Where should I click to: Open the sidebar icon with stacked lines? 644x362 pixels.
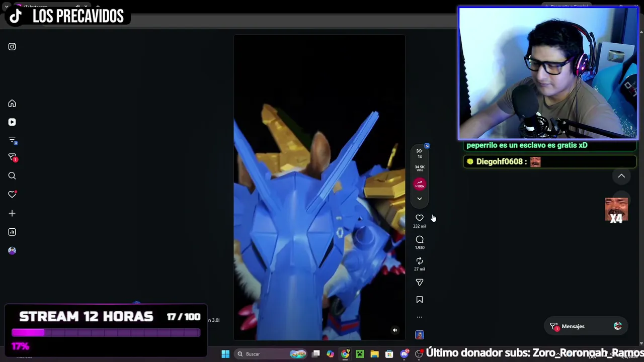[12, 140]
